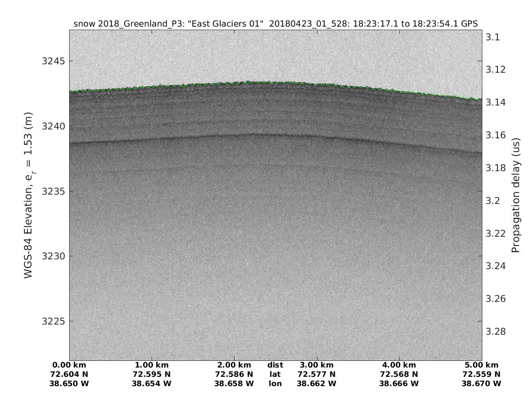Click the 3.1 propagation delay tick label
This screenshot has height=399, width=532.
pyautogui.click(x=493, y=37)
